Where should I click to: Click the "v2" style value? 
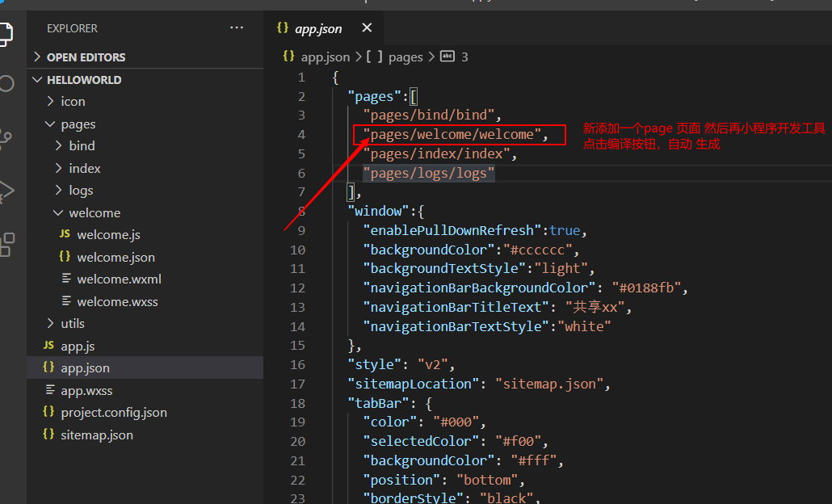pos(432,365)
